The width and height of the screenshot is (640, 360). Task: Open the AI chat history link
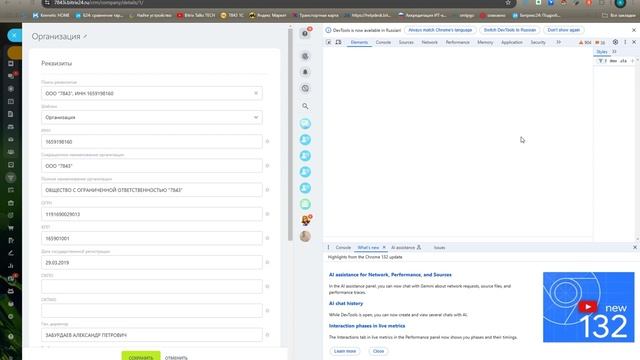(x=346, y=303)
